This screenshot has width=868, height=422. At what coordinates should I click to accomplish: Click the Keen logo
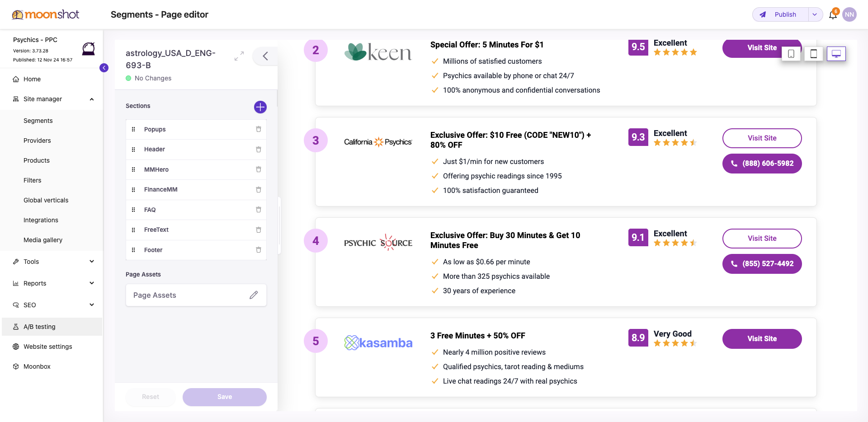[x=378, y=52]
